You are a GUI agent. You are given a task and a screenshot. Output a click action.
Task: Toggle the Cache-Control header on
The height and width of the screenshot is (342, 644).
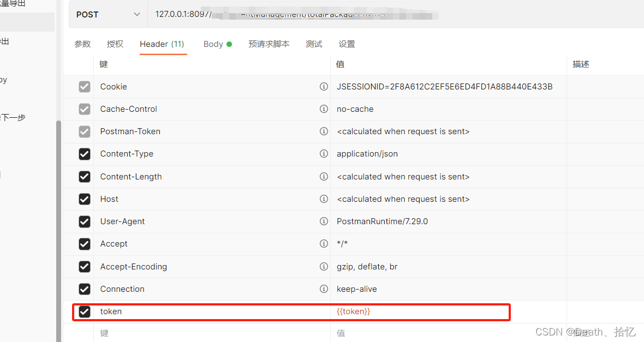85,109
